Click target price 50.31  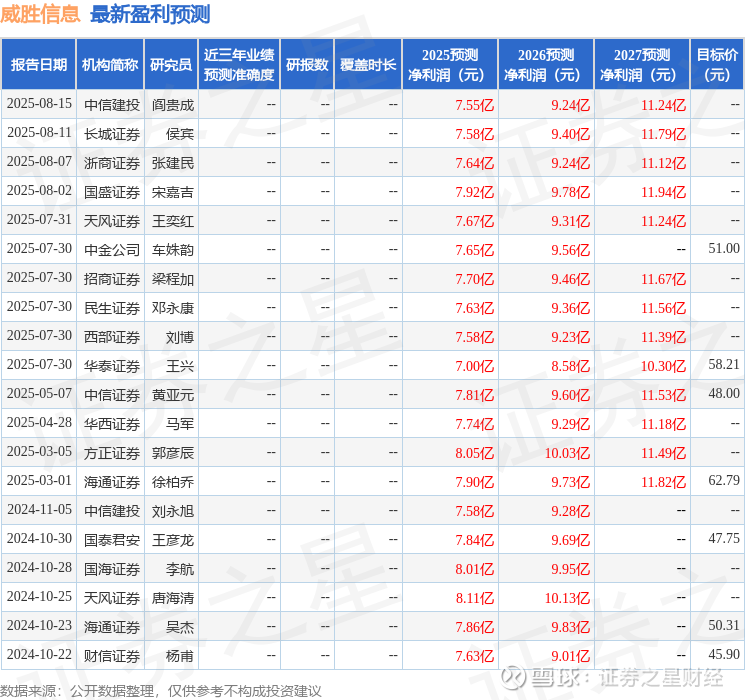(x=724, y=625)
